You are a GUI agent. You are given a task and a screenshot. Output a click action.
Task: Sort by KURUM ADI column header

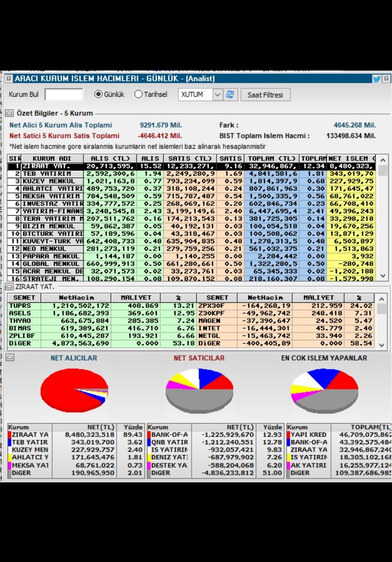click(x=52, y=159)
